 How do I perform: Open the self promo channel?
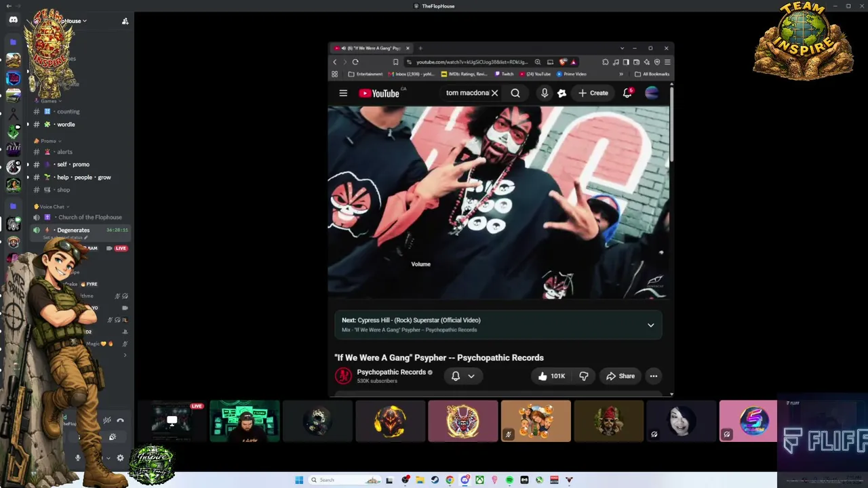click(x=73, y=165)
